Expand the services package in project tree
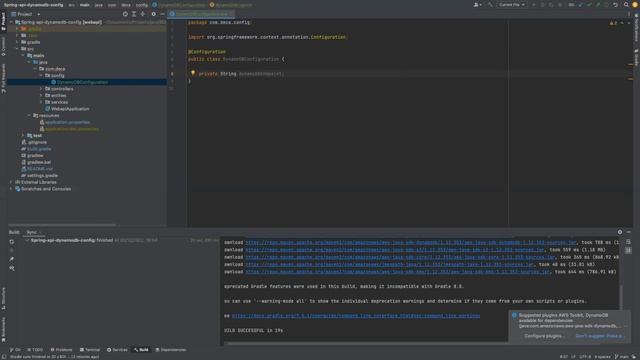 click(41, 102)
